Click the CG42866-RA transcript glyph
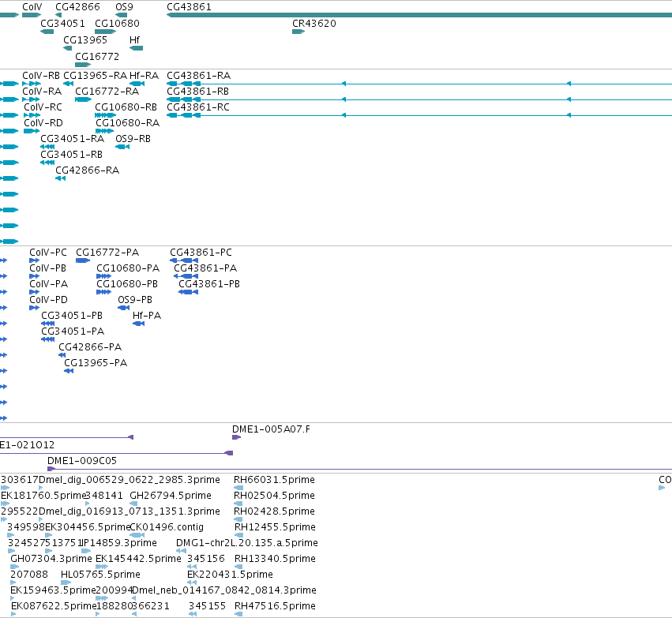The height and width of the screenshot is (618, 672). (x=61, y=178)
